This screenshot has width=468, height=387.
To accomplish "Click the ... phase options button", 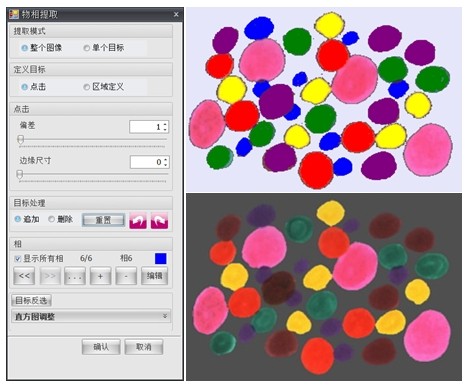I will point(75,276).
